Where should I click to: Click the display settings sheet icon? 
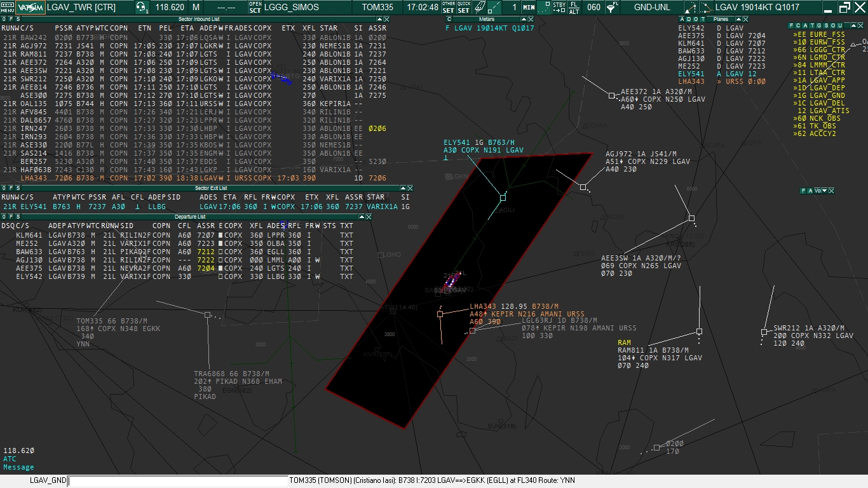[479, 8]
